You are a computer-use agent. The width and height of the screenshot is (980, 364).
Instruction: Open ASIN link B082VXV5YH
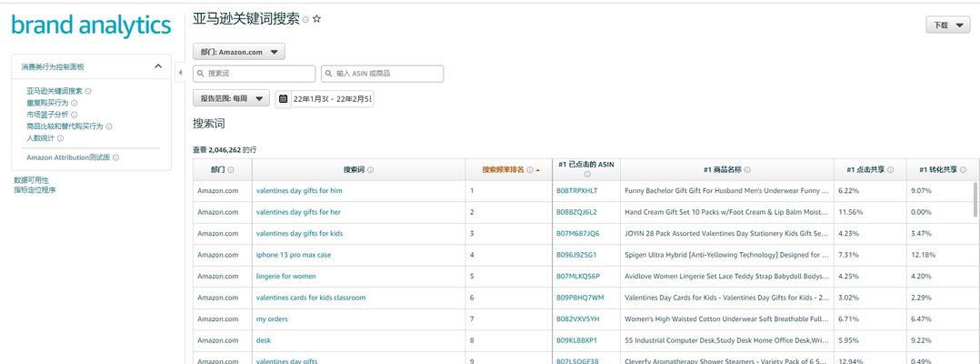pos(577,319)
